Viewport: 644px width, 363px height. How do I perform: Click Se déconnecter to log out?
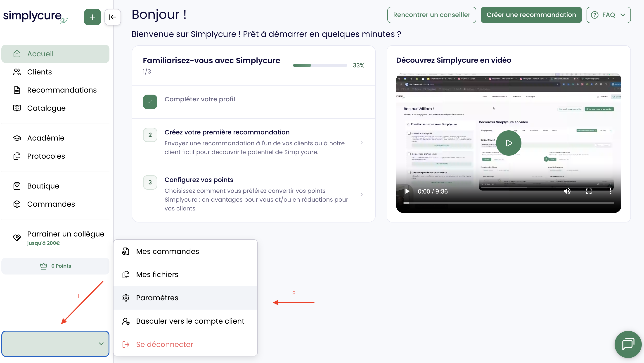click(x=185, y=344)
